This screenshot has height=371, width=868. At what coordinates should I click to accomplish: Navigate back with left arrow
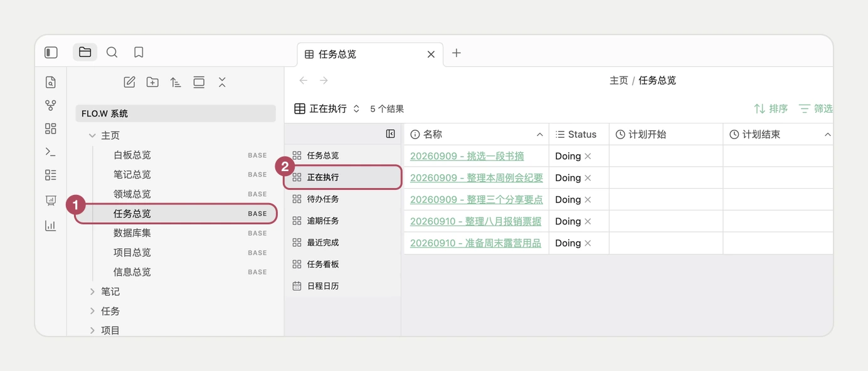pyautogui.click(x=304, y=80)
